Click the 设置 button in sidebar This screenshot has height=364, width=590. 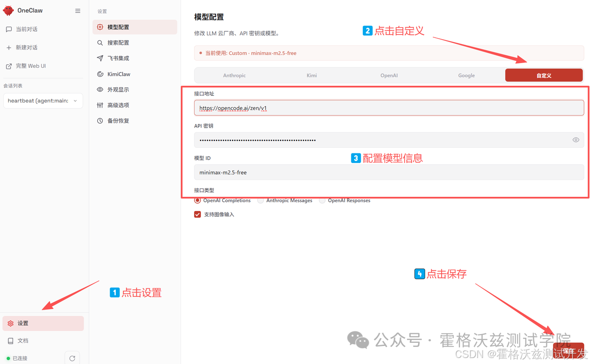pyautogui.click(x=43, y=323)
